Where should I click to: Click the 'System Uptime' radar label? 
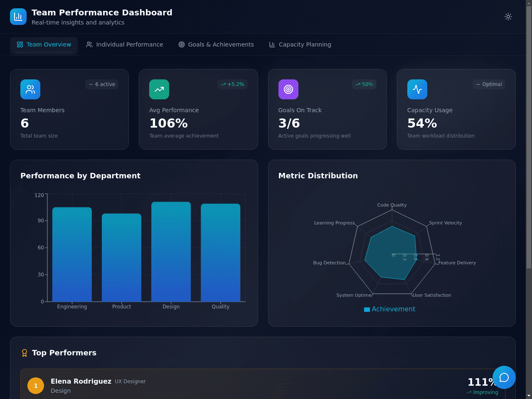point(354,295)
